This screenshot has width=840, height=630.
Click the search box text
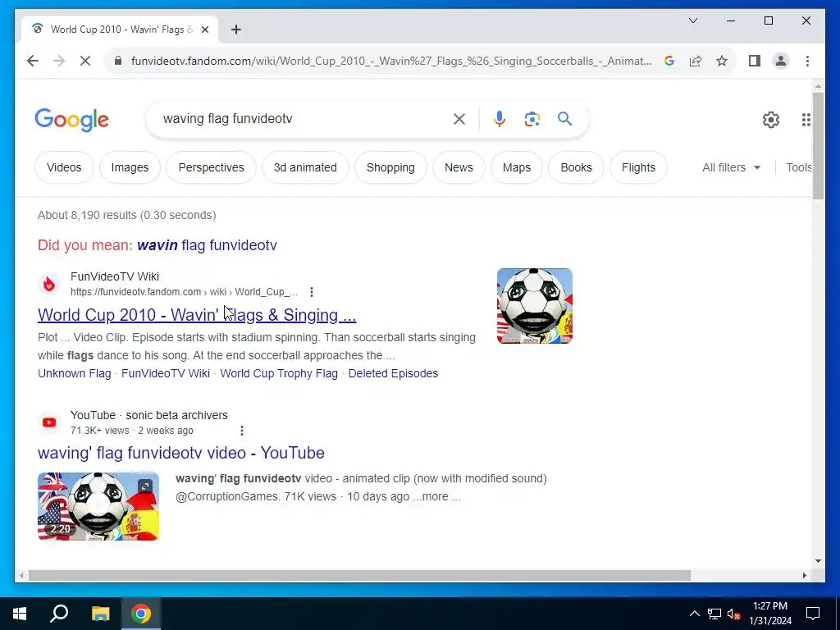click(228, 118)
